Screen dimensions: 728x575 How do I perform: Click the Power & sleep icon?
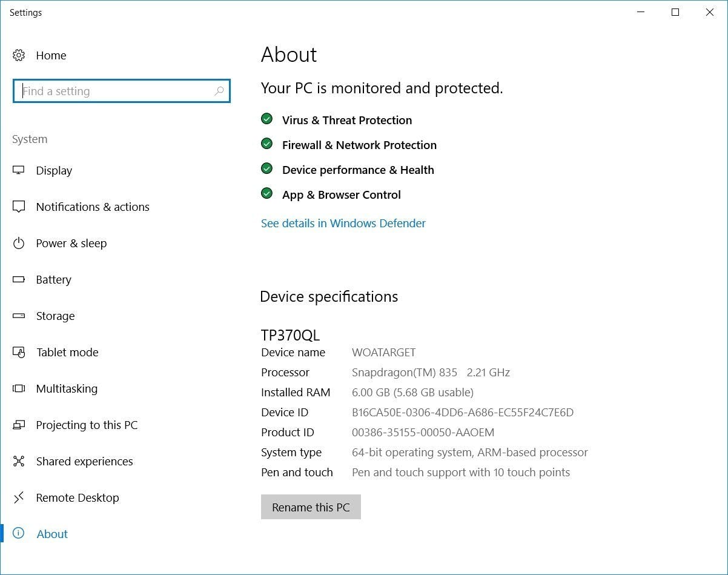coord(19,243)
